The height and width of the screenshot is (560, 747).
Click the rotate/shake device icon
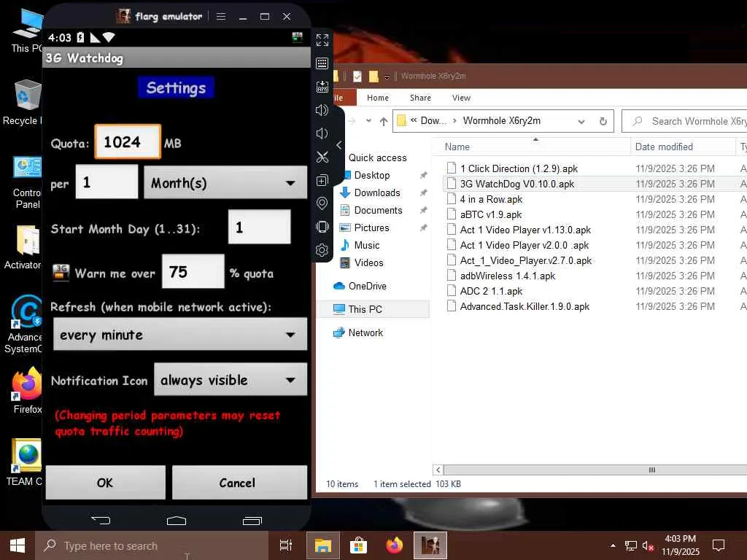point(322,227)
